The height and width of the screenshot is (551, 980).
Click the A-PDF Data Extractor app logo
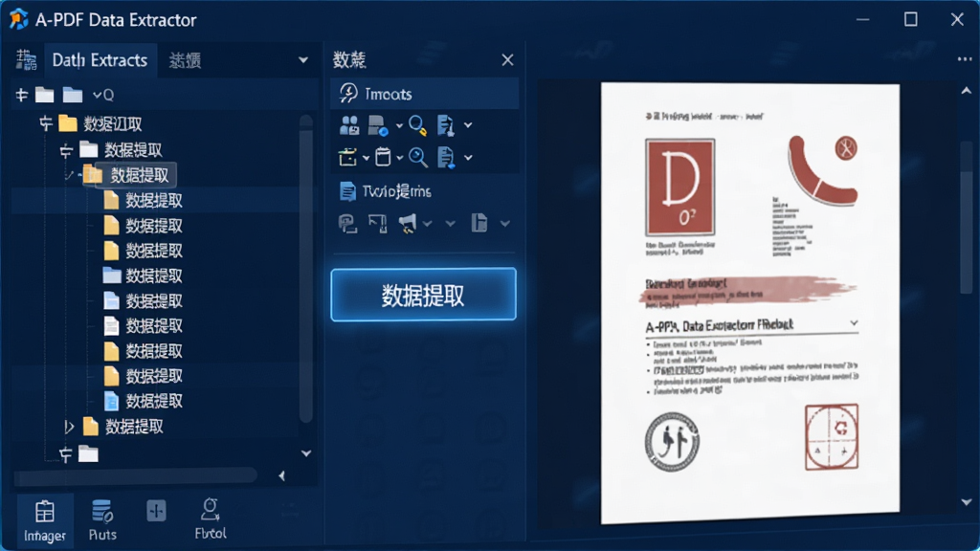coord(18,19)
